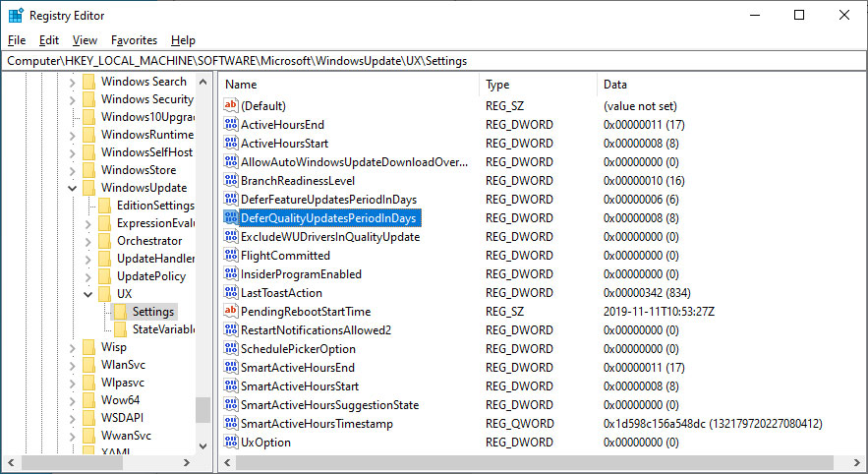868x474 pixels.
Task: Select the WlanSvc tree key
Action: click(123, 365)
